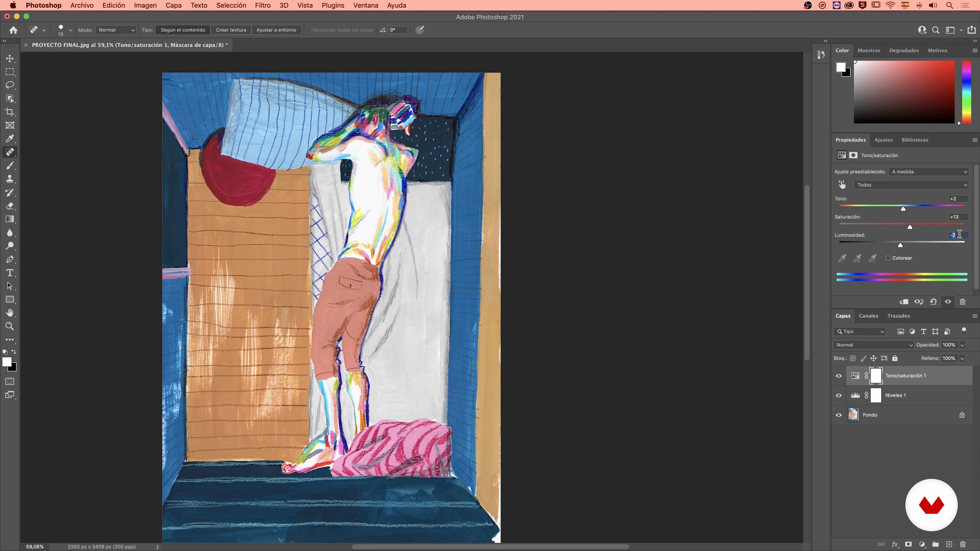Image resolution: width=980 pixels, height=551 pixels.
Task: Toggle Quick Mask mode
Action: pos(10,381)
